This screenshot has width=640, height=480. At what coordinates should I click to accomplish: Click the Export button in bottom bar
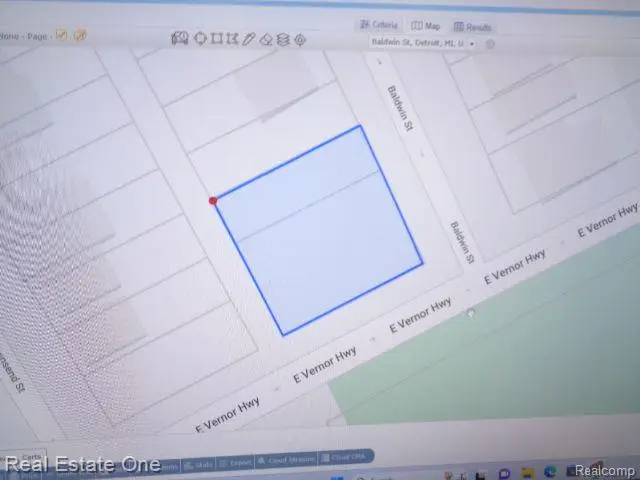[x=236, y=463]
